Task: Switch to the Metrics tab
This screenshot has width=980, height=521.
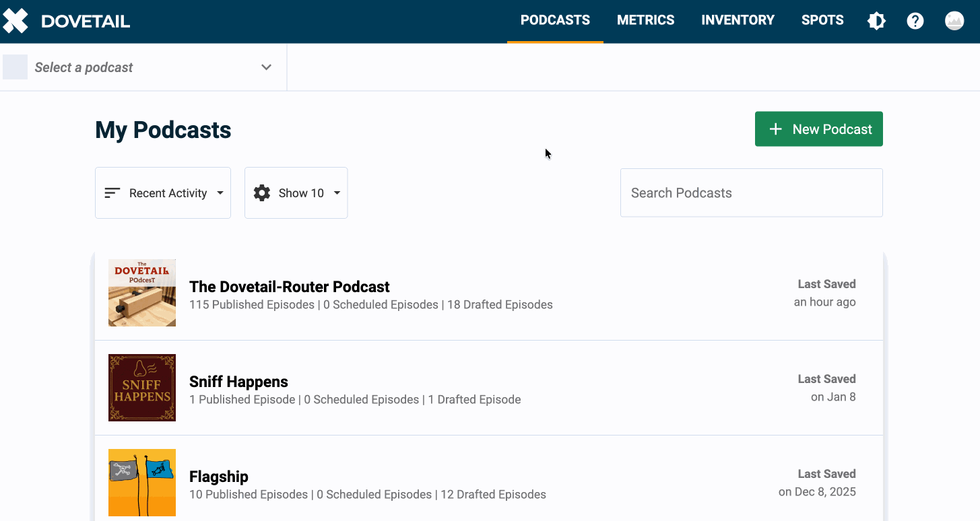Action: pos(645,20)
